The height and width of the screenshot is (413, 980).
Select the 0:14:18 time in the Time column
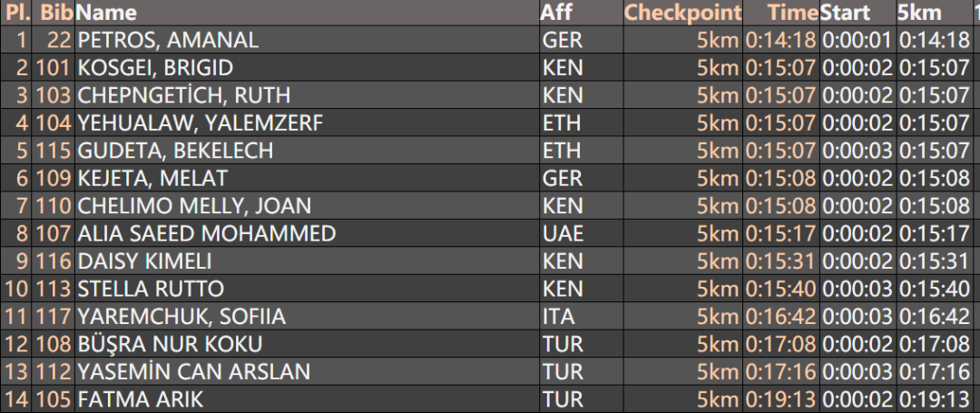pos(781,40)
